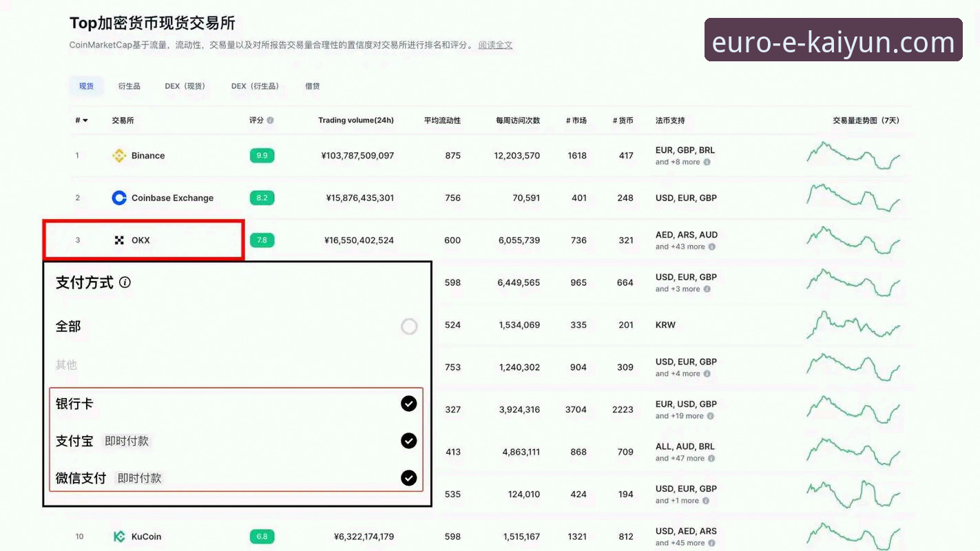Viewport: 980px width, 551px height.
Task: Switch to the 现货 tab
Action: pos(86,86)
